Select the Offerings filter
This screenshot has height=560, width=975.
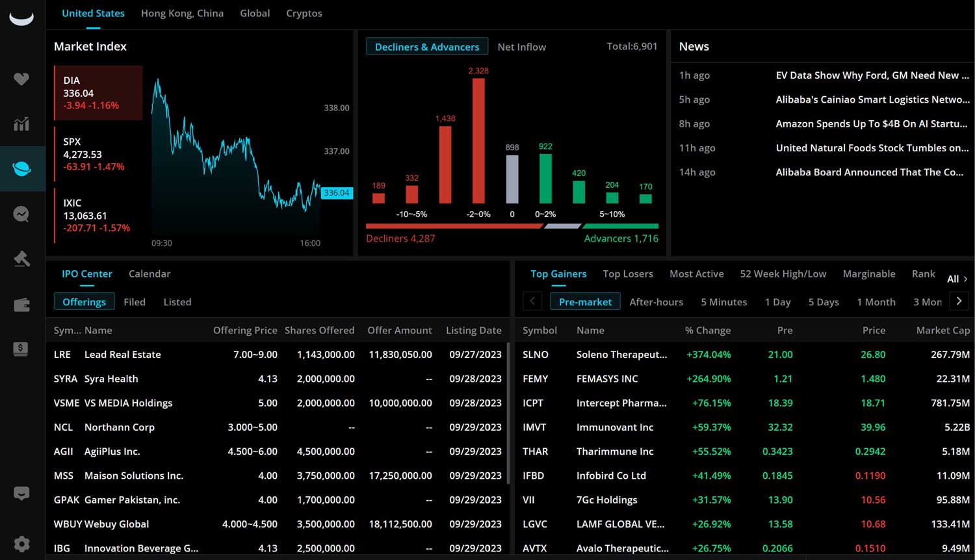pyautogui.click(x=84, y=302)
